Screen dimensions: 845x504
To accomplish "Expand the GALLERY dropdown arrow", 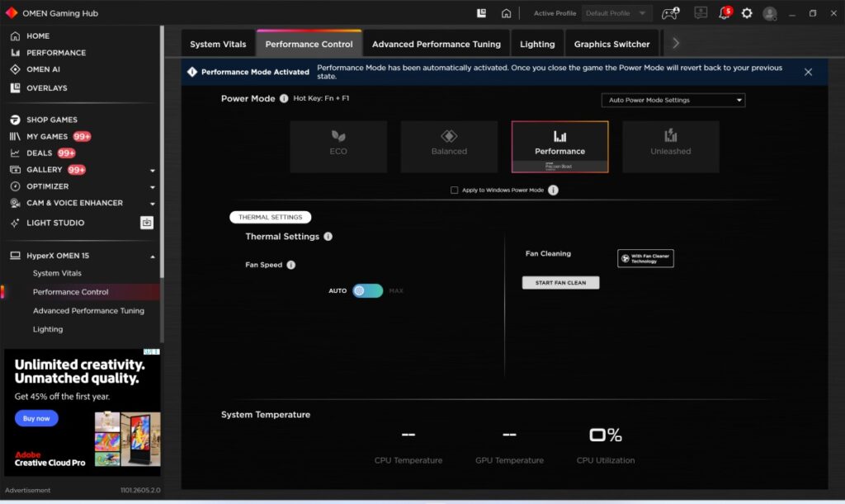I will point(153,170).
